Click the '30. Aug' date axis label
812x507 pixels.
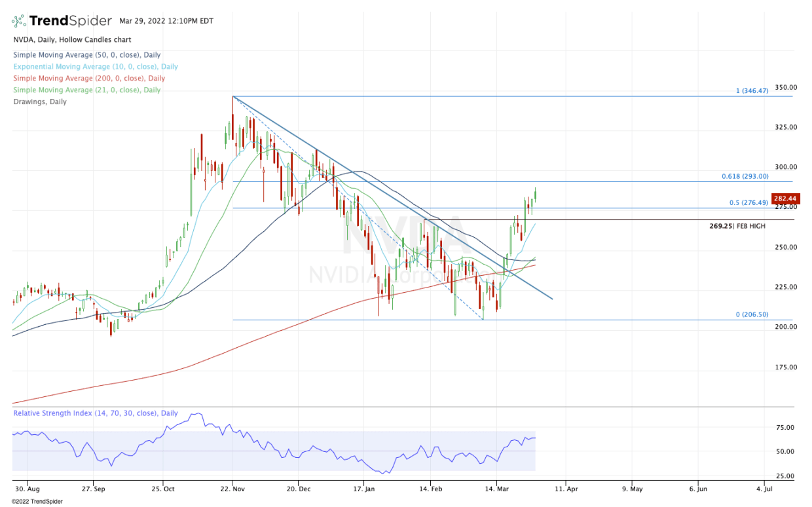point(29,489)
